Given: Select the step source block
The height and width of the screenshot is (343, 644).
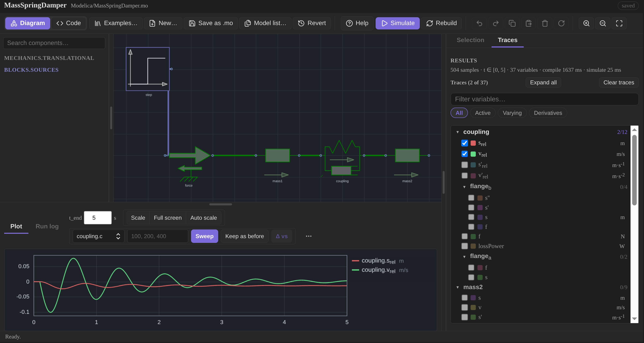Looking at the screenshot, I should [147, 69].
